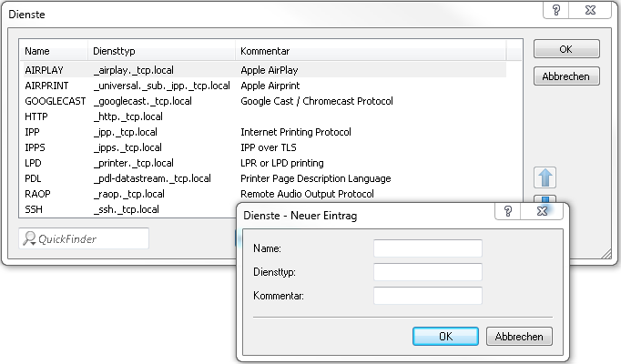Viewport: 621px width, 364px height.
Task: Confirm new entry with OK button
Action: 445,336
